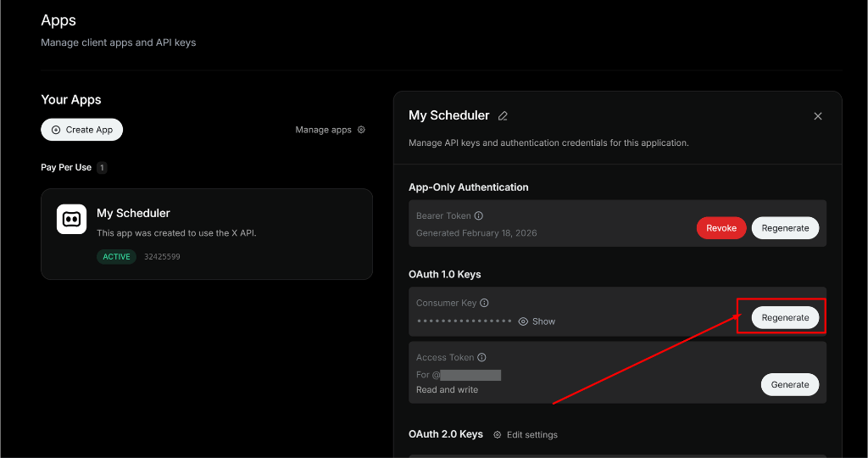Image resolution: width=868 pixels, height=458 pixels.
Task: Click the Pay Per Use count badge
Action: (x=102, y=167)
